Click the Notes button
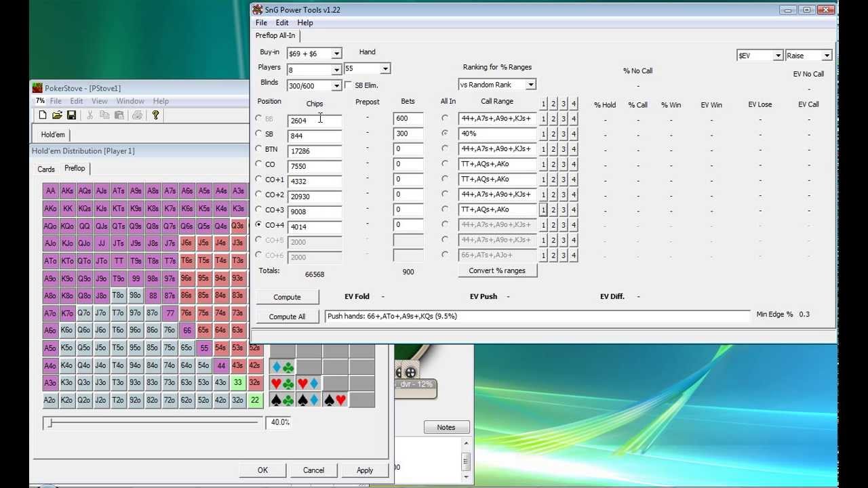The height and width of the screenshot is (488, 868). (446, 427)
